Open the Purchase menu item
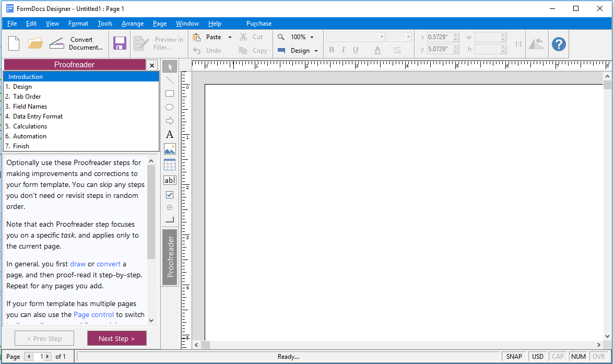The image size is (614, 364). point(259,24)
